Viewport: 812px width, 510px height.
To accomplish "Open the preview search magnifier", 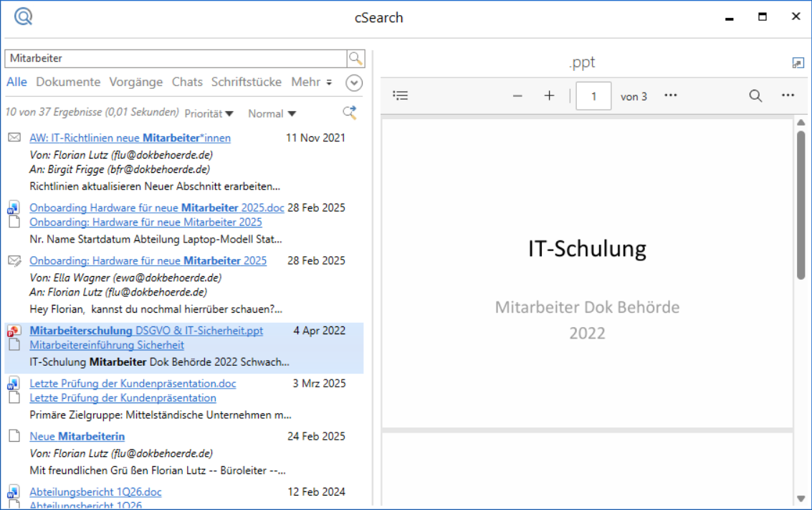I will [x=755, y=95].
